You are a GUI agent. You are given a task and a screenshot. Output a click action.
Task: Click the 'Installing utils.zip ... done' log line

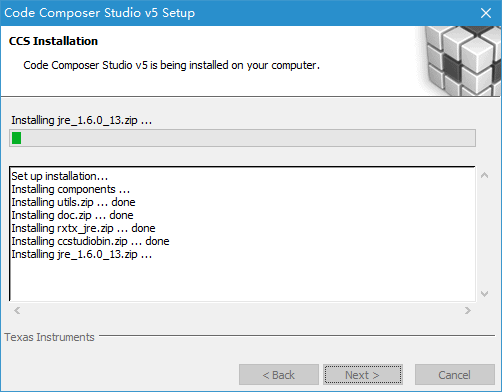pos(73,202)
